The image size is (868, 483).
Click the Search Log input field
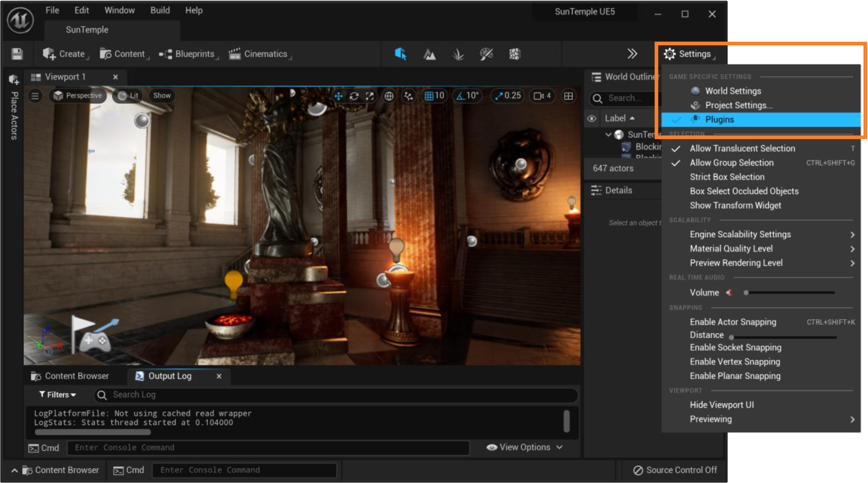[x=335, y=395]
